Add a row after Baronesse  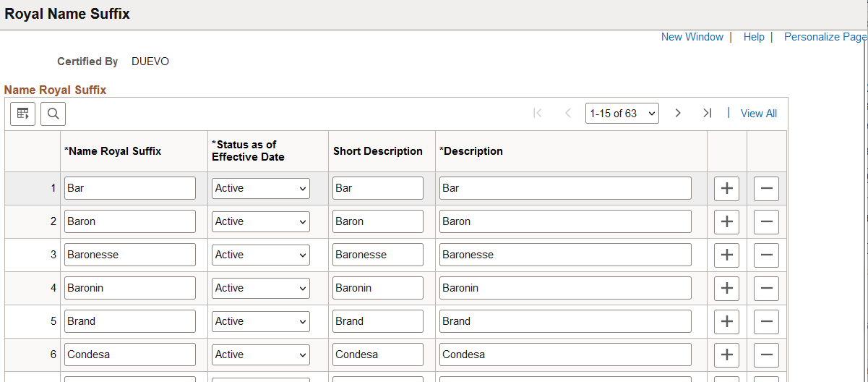point(727,255)
